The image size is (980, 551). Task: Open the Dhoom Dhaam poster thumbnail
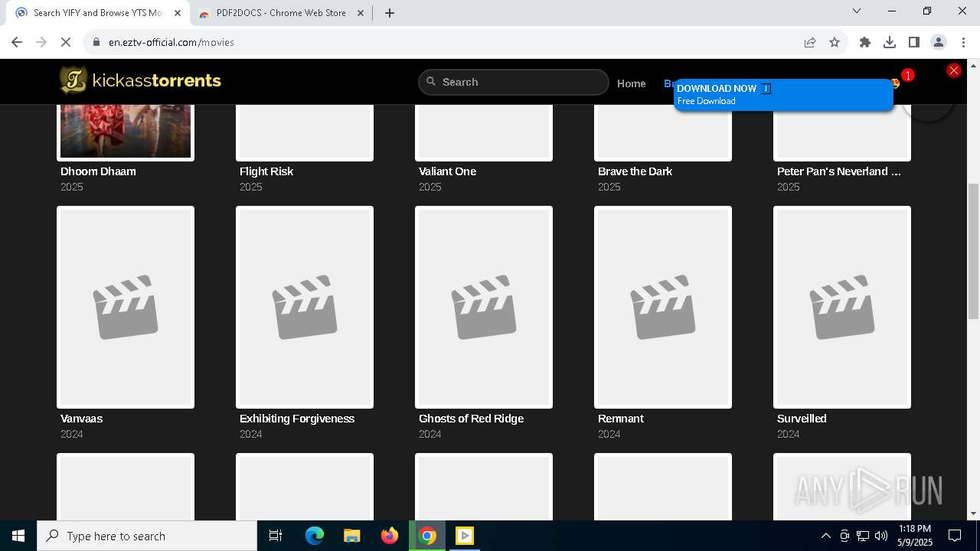[126, 132]
